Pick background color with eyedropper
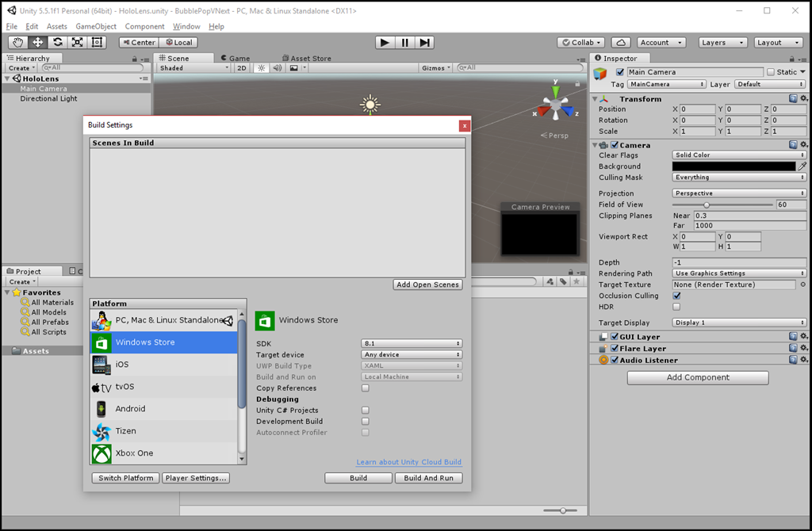 click(x=802, y=166)
